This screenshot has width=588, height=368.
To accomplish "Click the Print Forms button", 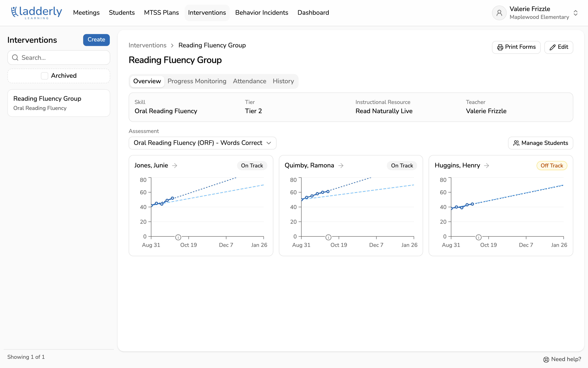I will coord(516,47).
